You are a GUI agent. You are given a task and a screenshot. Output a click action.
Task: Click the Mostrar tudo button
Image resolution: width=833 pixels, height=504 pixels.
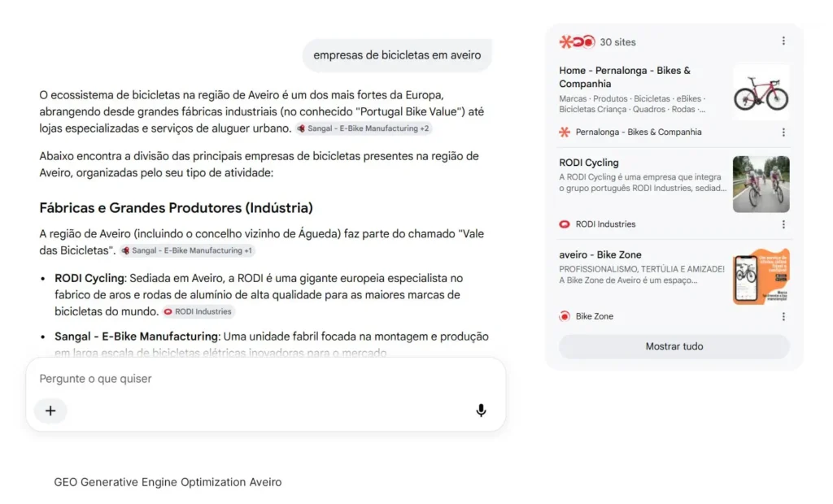674,346
